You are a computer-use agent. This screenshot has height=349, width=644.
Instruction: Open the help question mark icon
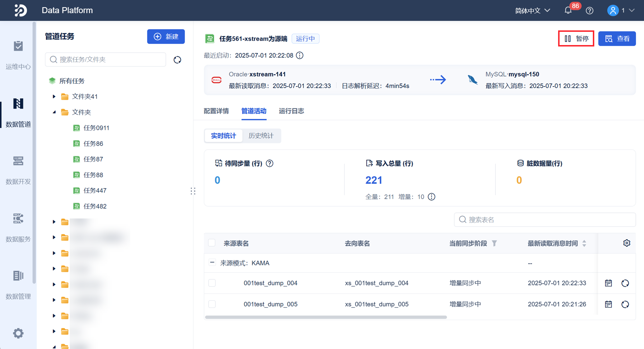590,11
